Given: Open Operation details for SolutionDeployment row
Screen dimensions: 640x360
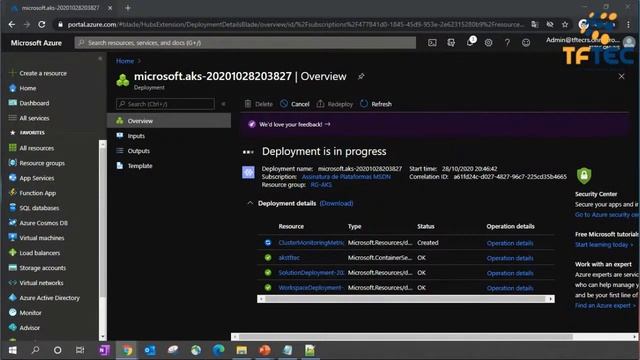Looking at the screenshot, I should click(510, 273).
